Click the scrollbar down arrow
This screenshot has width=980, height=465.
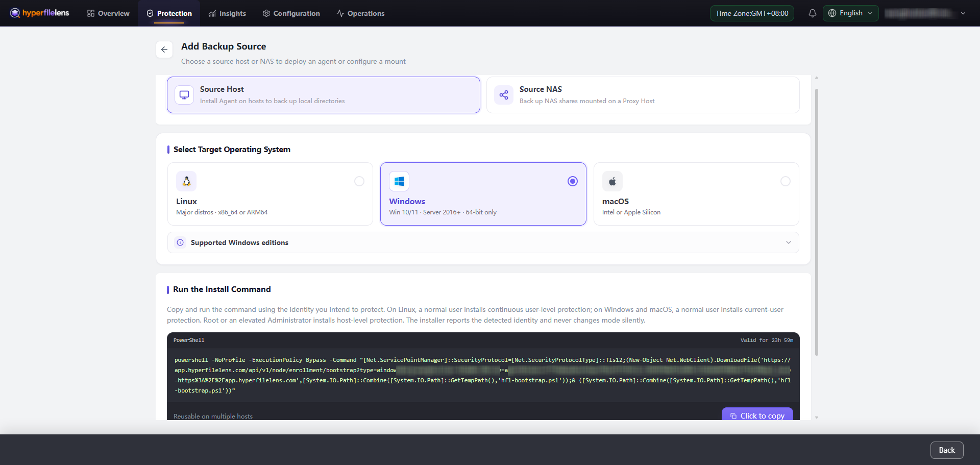(x=817, y=418)
